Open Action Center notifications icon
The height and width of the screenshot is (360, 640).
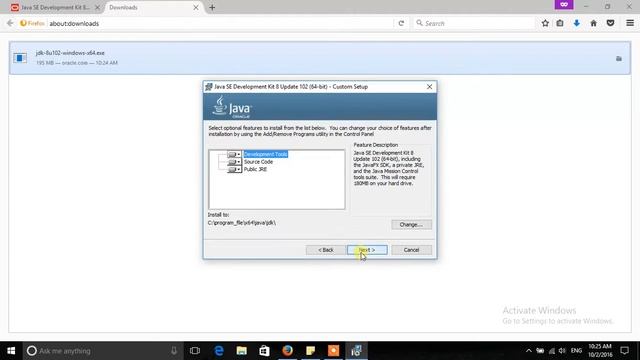(x=624, y=351)
